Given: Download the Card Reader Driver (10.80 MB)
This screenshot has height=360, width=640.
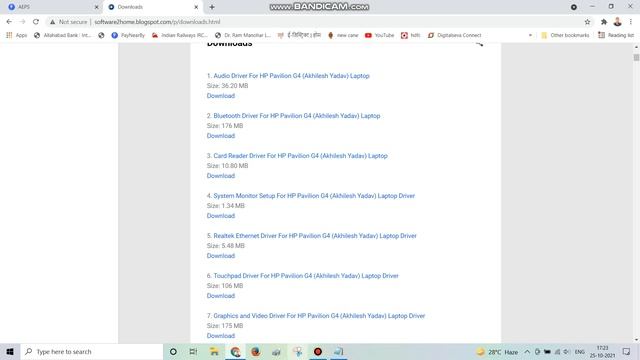Looking at the screenshot, I should [220, 176].
